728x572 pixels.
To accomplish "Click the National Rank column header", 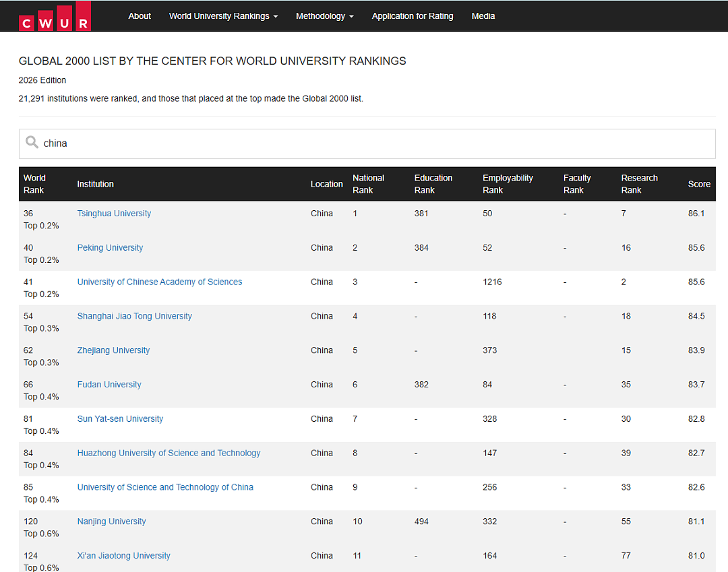I will [368, 184].
